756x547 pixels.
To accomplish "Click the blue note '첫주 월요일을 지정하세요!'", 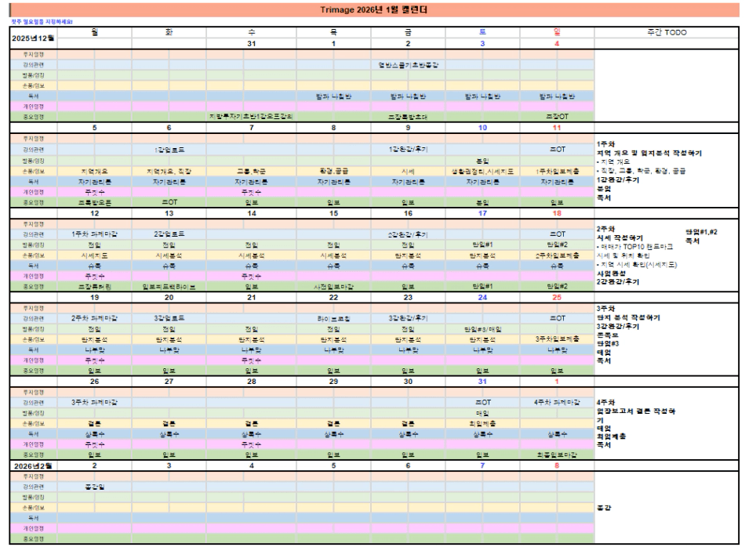I will coord(42,22).
